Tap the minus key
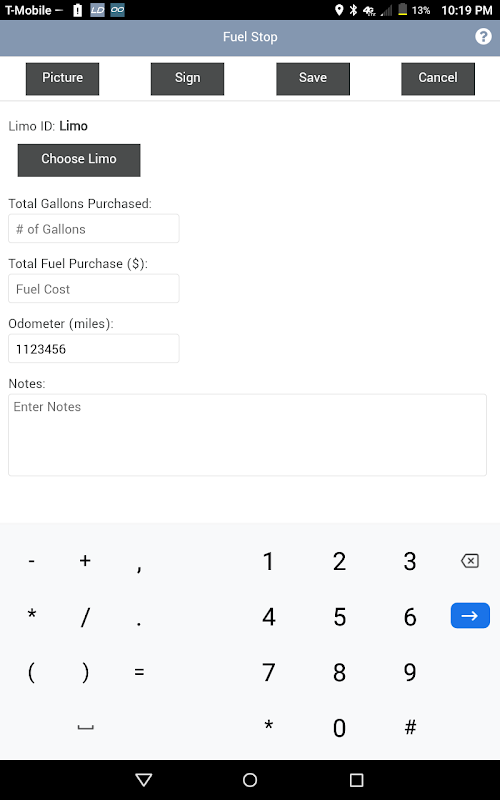 click(32, 561)
